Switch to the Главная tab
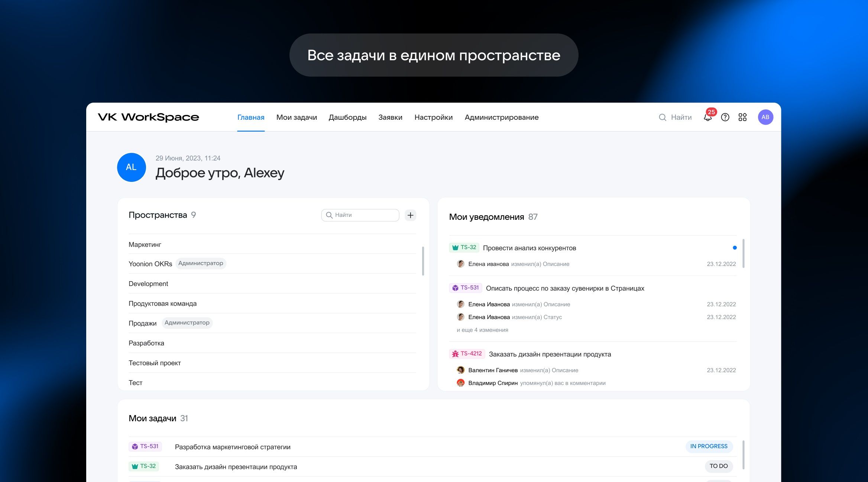This screenshot has height=482, width=868. click(x=251, y=118)
